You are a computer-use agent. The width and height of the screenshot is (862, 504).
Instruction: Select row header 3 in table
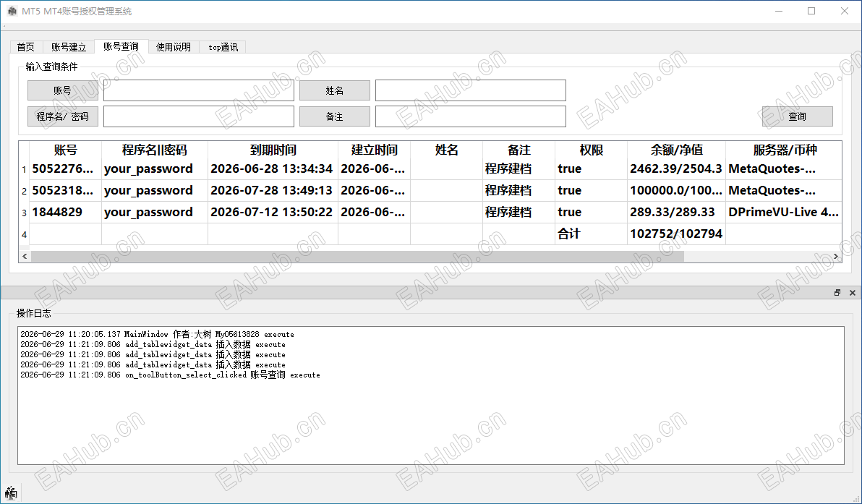pos(24,212)
